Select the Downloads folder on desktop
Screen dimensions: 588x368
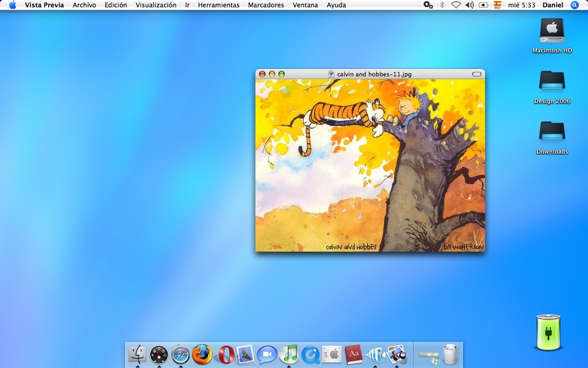point(552,138)
